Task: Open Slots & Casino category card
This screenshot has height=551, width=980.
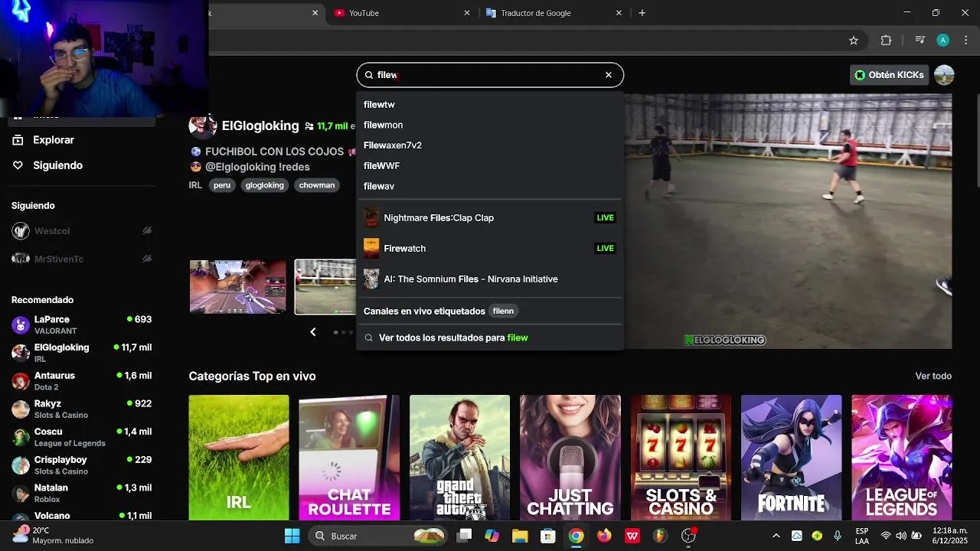Action: point(681,458)
